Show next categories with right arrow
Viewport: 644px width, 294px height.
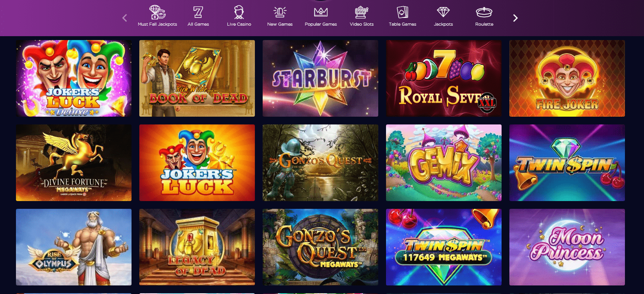(x=515, y=18)
